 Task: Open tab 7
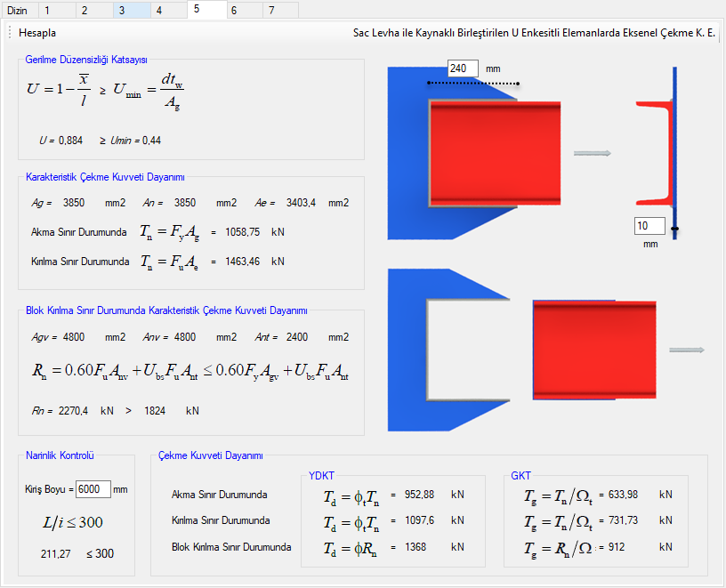(280, 10)
